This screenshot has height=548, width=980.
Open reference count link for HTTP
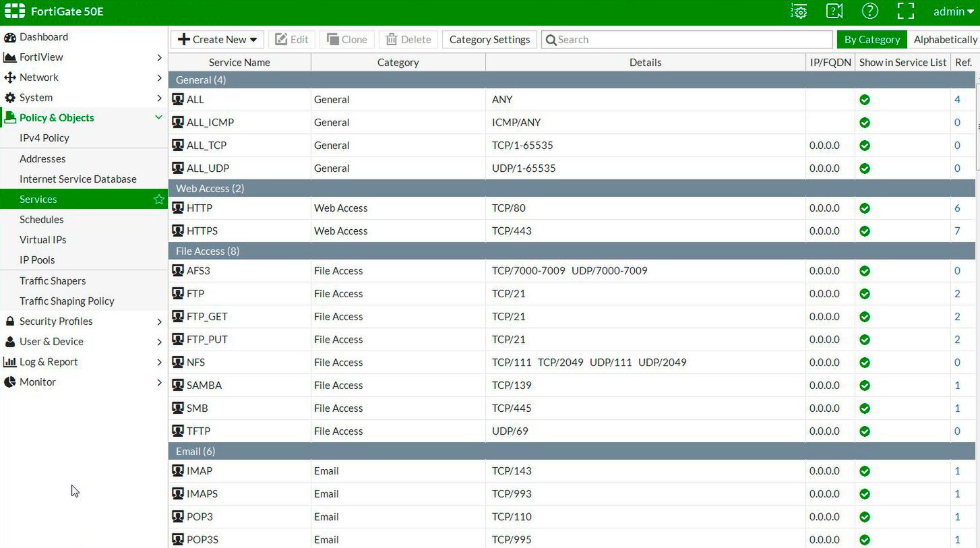coord(957,208)
